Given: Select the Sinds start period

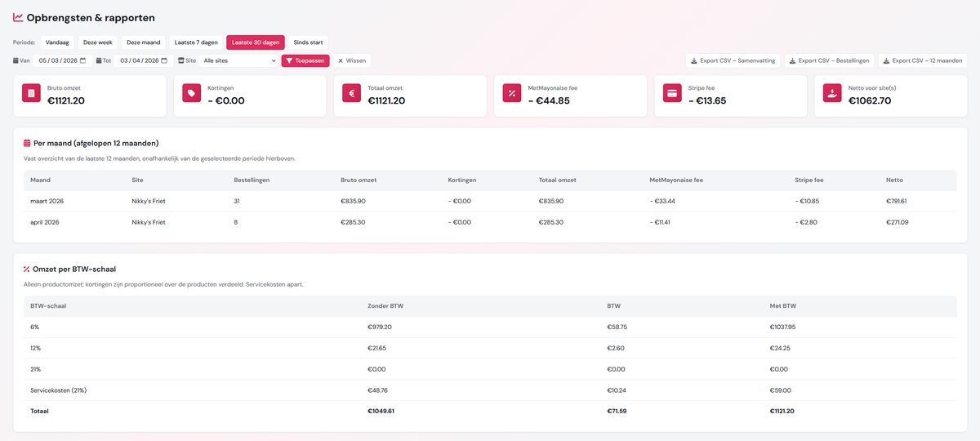Looking at the screenshot, I should click(309, 42).
